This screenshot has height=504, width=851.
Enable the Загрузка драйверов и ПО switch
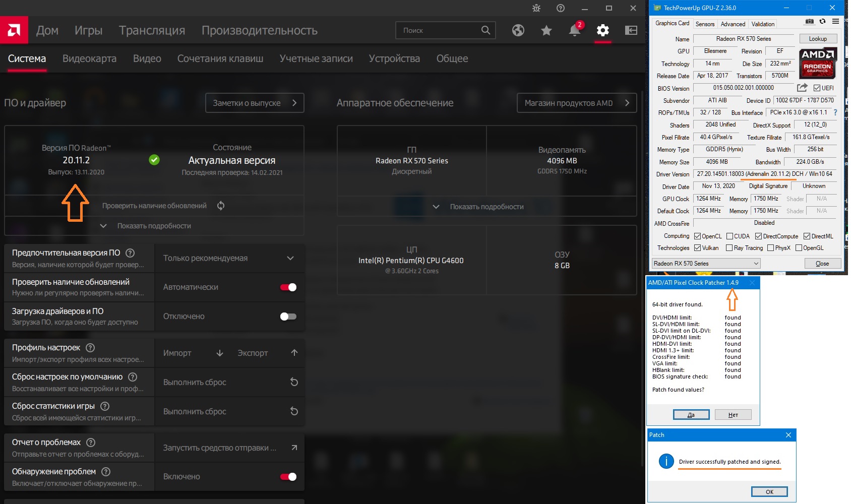tap(288, 317)
